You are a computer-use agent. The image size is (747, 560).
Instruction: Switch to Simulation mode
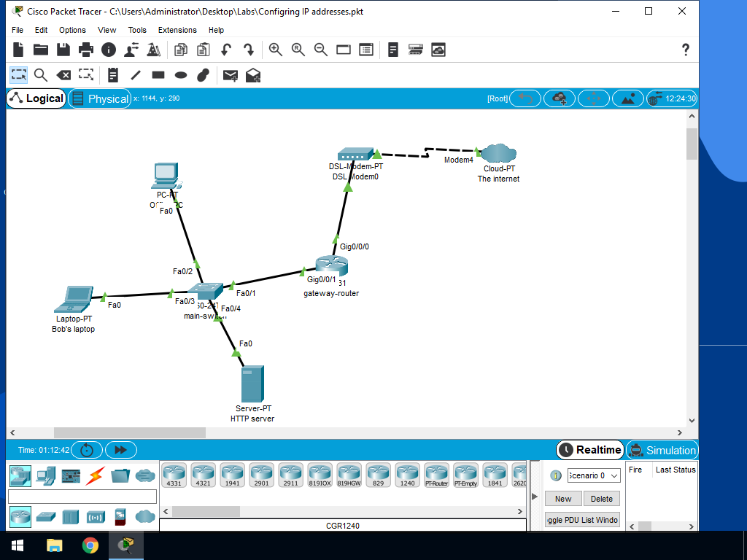click(662, 450)
